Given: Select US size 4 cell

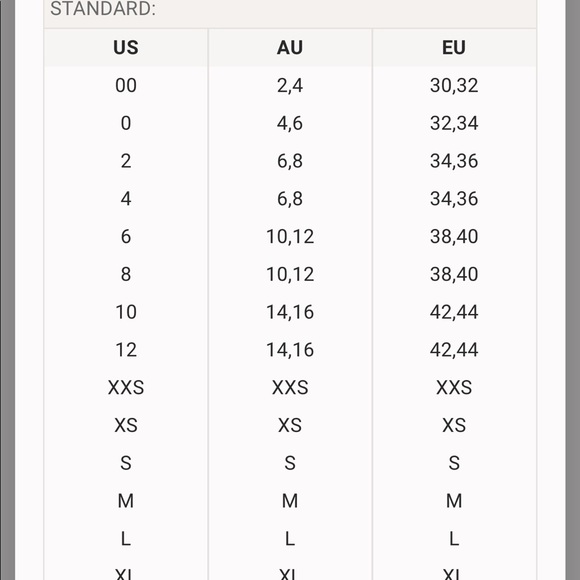Looking at the screenshot, I should click(x=126, y=199).
